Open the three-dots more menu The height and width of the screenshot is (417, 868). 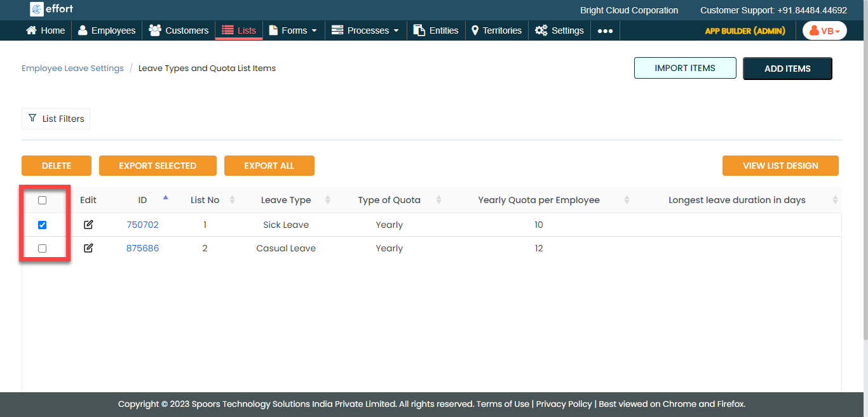click(x=605, y=30)
